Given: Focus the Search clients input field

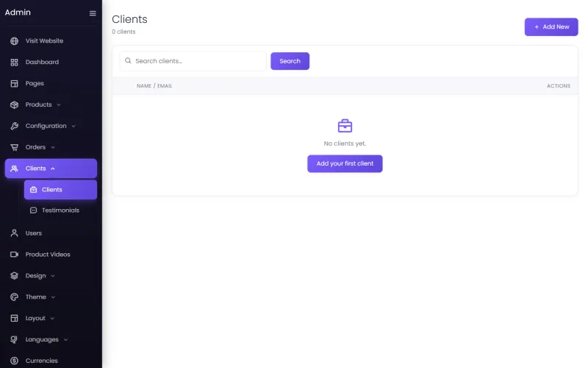Looking at the screenshot, I should (193, 61).
